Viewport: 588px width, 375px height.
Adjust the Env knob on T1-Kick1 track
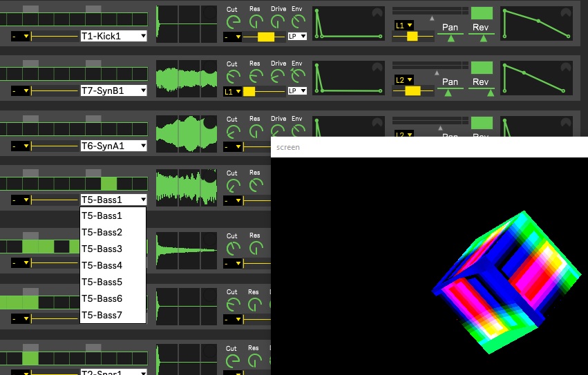coord(298,21)
